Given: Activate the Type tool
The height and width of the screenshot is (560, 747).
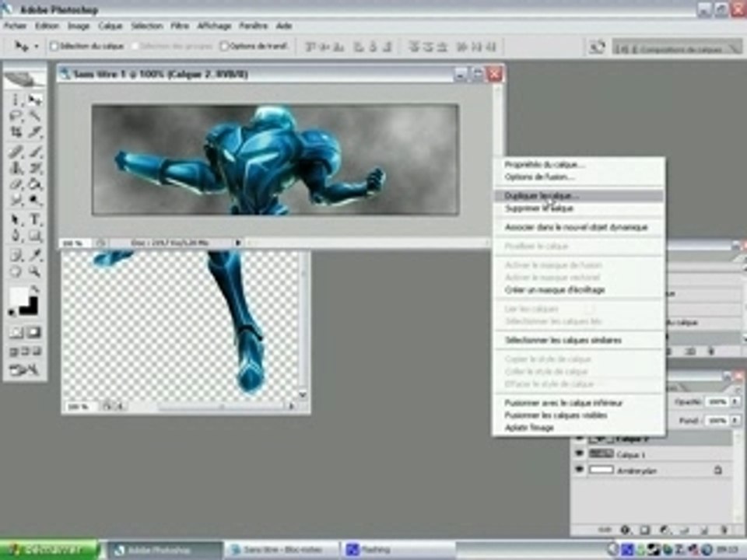Looking at the screenshot, I should tap(34, 219).
